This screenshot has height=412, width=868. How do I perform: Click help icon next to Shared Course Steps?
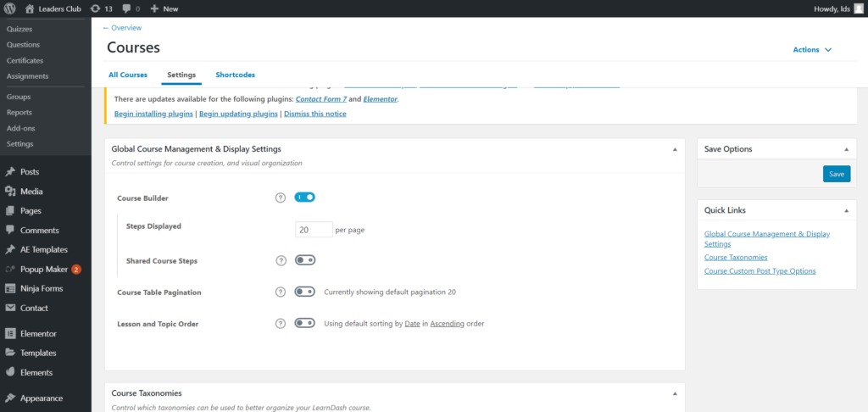pos(281,260)
